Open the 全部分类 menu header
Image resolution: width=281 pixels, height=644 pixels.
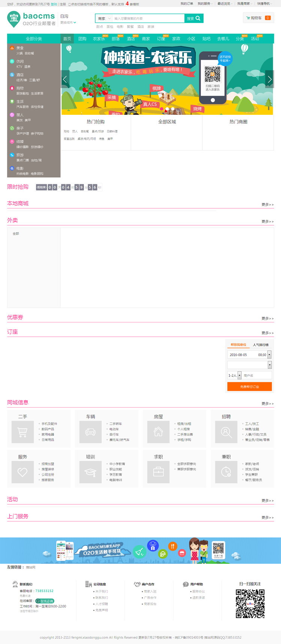click(34, 39)
